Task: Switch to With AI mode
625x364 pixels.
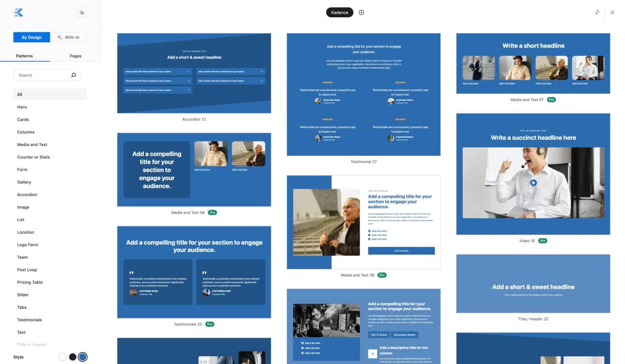Action: click(x=68, y=37)
